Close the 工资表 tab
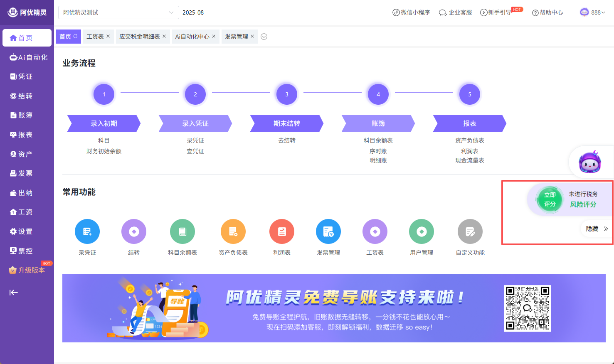614x364 pixels. coord(108,36)
